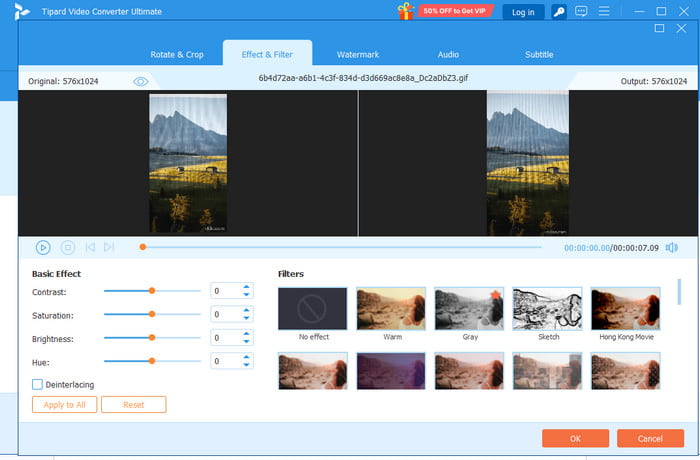Increase Contrast value with up arrow
This screenshot has height=460, width=700.
[x=246, y=287]
